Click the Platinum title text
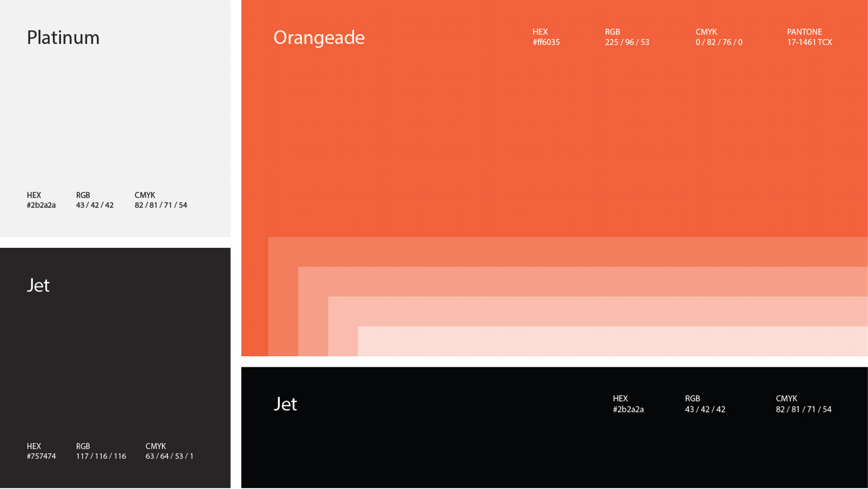Viewport: 868px width, 489px height. point(63,37)
